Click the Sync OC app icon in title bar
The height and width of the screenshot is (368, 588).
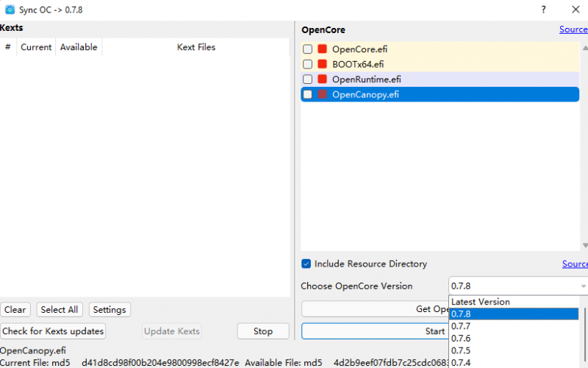coord(10,10)
